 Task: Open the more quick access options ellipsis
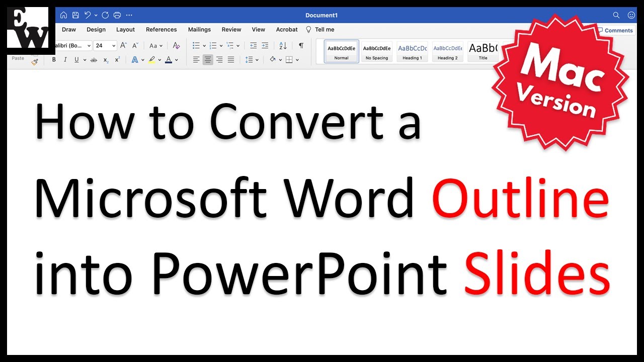click(129, 15)
